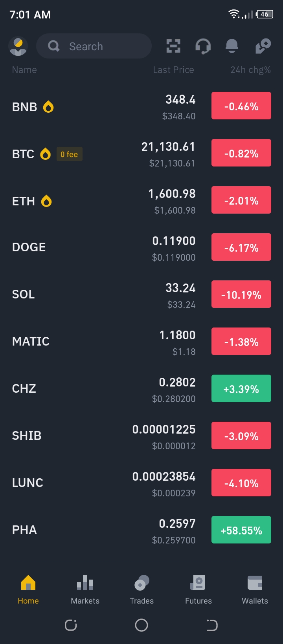The image size is (283, 644).
Task: Tap the QR scan icon
Action: tap(173, 46)
